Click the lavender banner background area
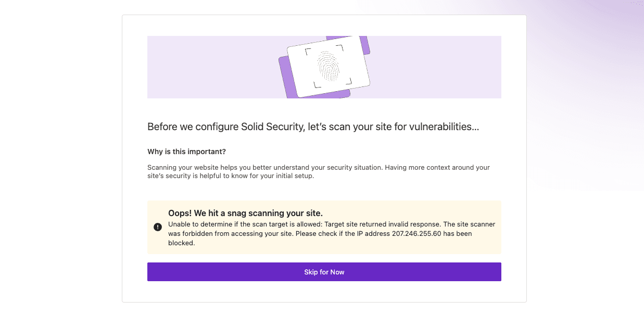This screenshot has width=644, height=314. [208, 67]
